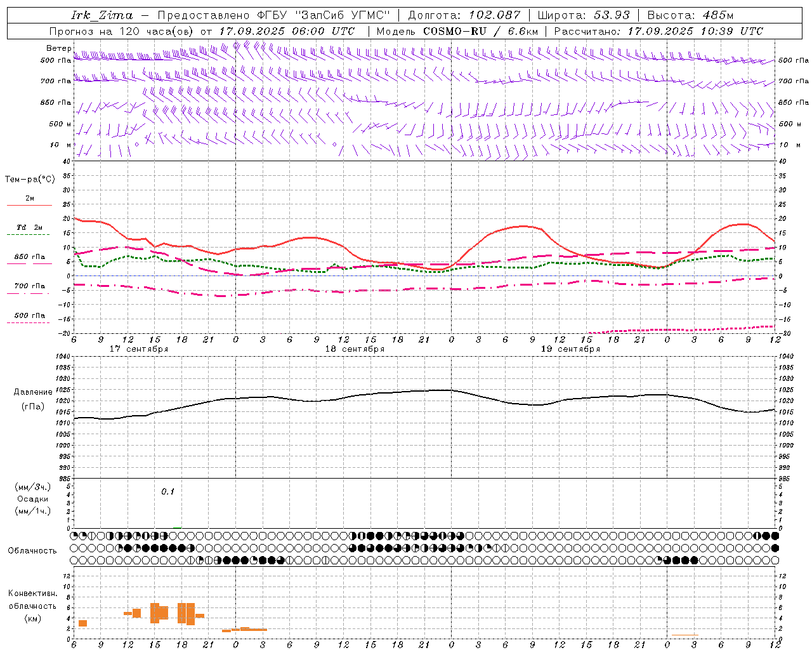Click the Облачность cloudiness label
The image size is (812, 650).
click(32, 551)
